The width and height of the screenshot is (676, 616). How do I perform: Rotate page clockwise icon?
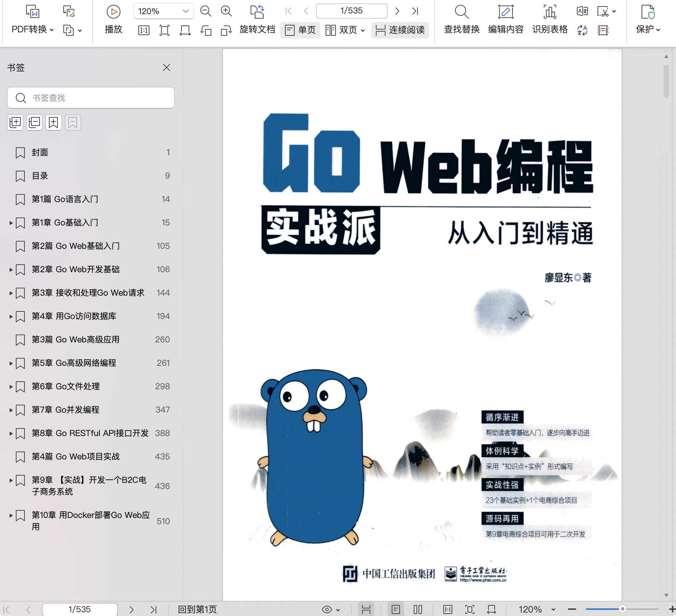point(226,30)
